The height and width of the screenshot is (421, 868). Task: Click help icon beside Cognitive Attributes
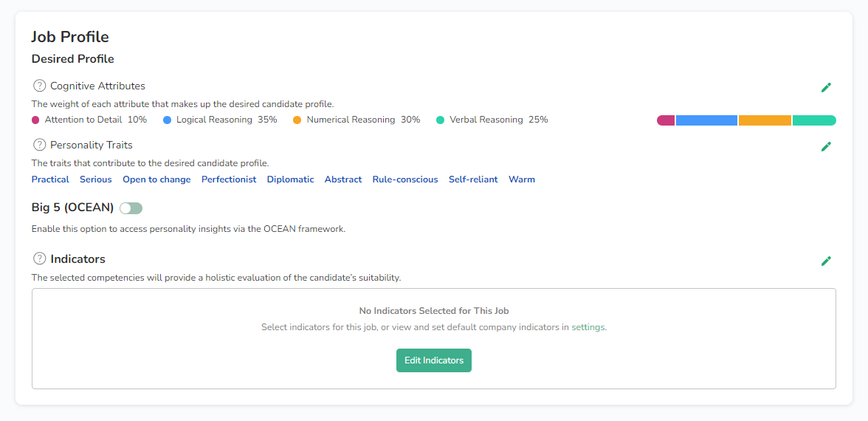pos(40,86)
